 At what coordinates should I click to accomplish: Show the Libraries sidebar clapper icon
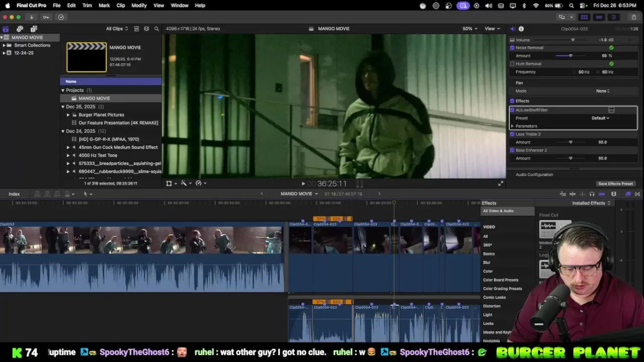point(6,29)
